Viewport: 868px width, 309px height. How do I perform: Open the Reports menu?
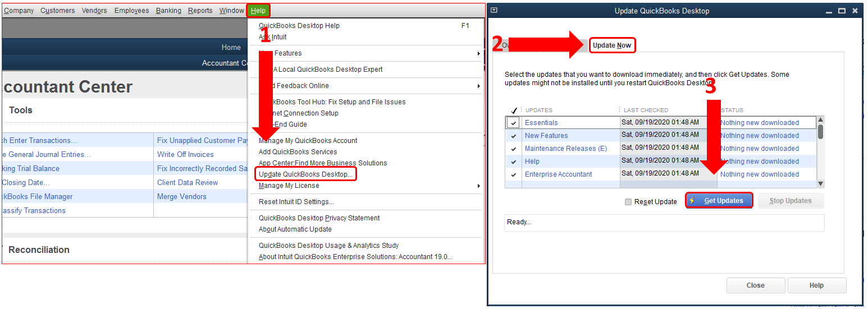click(x=200, y=11)
